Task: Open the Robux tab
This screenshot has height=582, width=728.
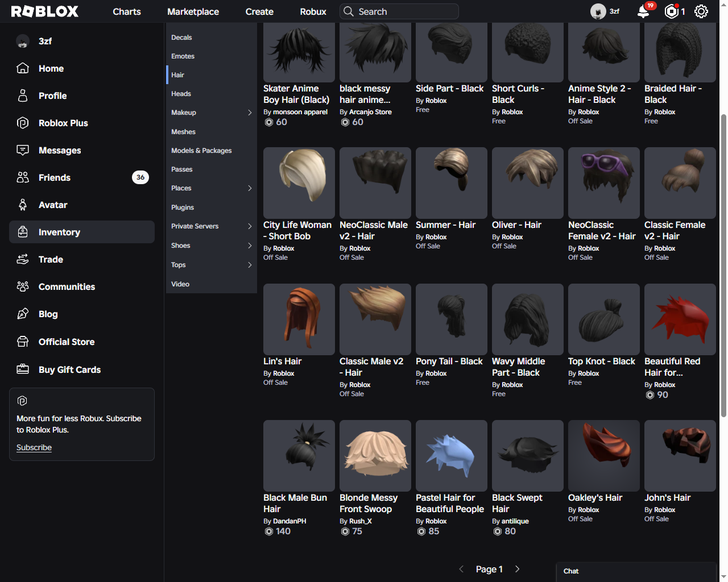Action: [x=313, y=11]
